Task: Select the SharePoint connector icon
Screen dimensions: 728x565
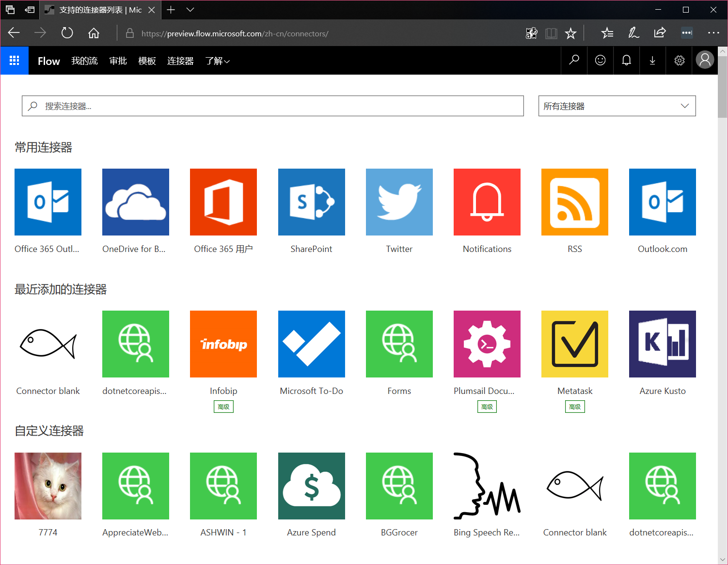Action: point(311,202)
